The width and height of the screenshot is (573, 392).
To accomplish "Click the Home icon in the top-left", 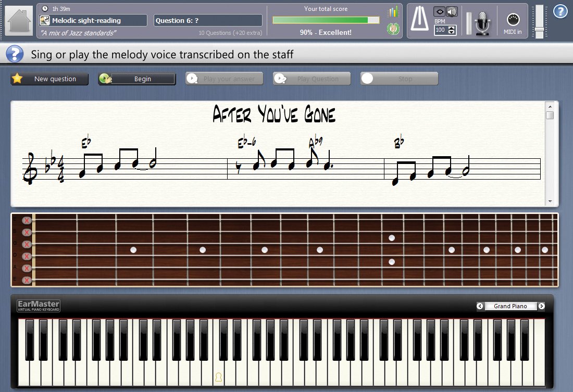I will pyautogui.click(x=19, y=21).
